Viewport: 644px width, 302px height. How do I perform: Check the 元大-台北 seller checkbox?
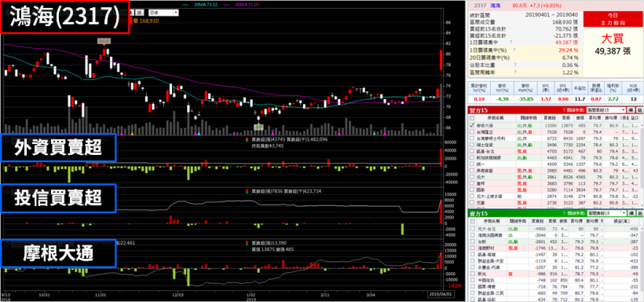click(x=472, y=228)
